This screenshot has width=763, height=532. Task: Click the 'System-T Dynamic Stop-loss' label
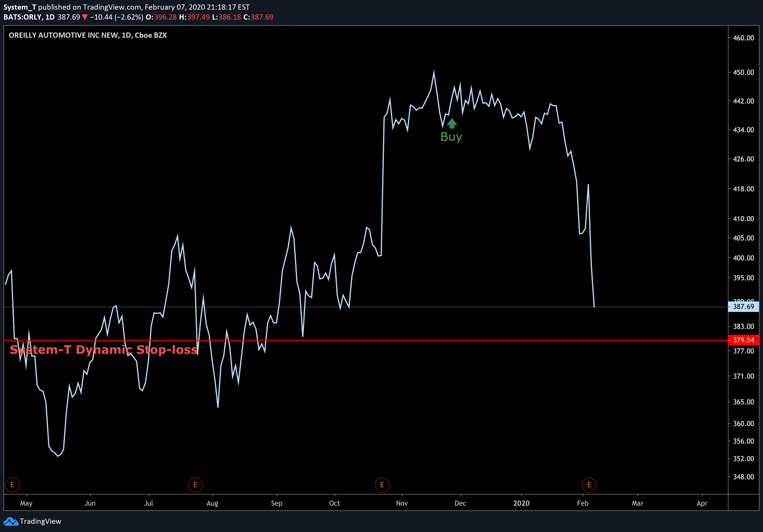tap(104, 350)
